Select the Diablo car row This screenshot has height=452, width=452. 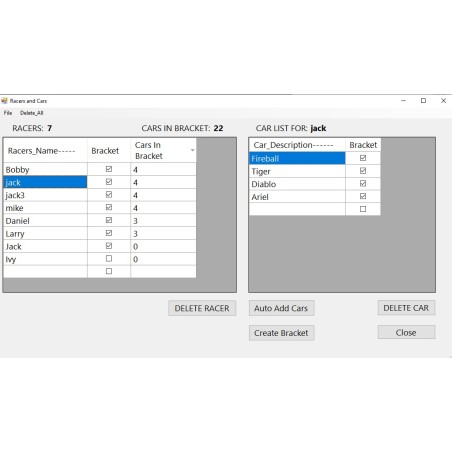(x=297, y=184)
